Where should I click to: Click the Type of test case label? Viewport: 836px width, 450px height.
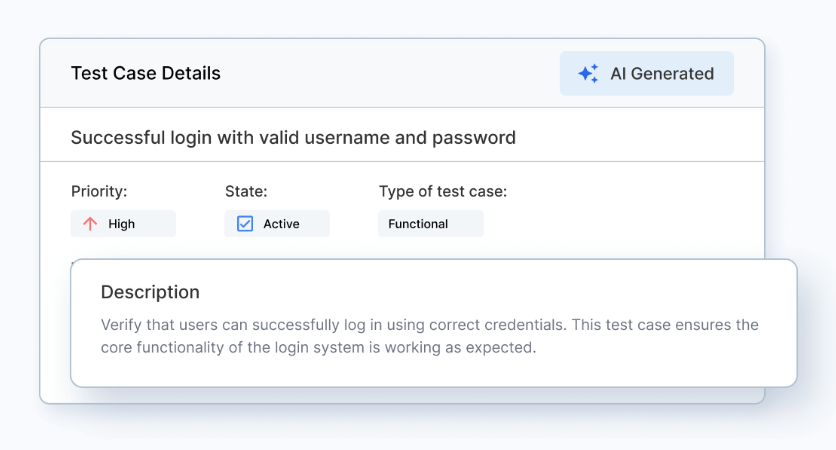[x=442, y=191]
